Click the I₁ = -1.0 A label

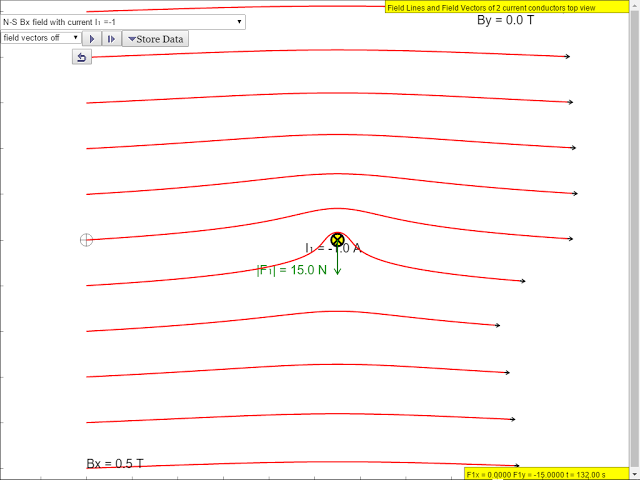tap(333, 248)
